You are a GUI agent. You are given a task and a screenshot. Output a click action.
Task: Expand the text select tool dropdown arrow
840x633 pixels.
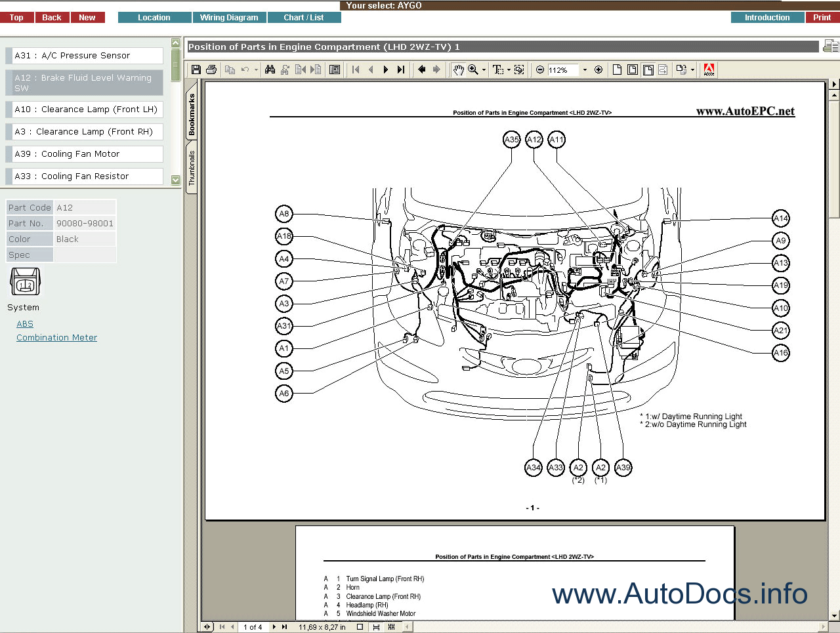pyautogui.click(x=509, y=70)
